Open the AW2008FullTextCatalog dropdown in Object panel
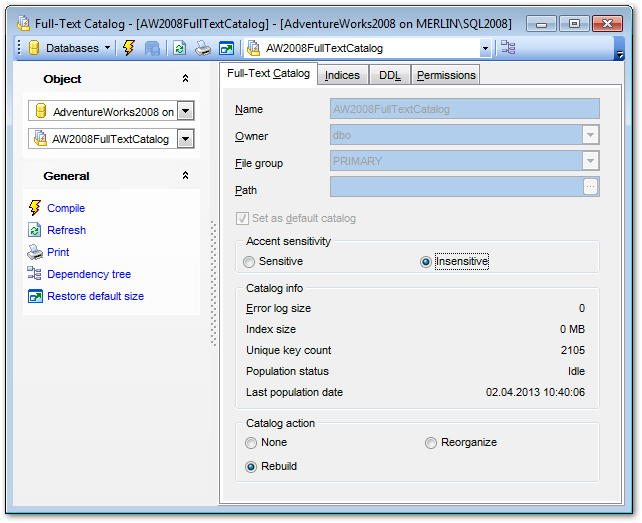Screen dimensions: 642x523 185,139
